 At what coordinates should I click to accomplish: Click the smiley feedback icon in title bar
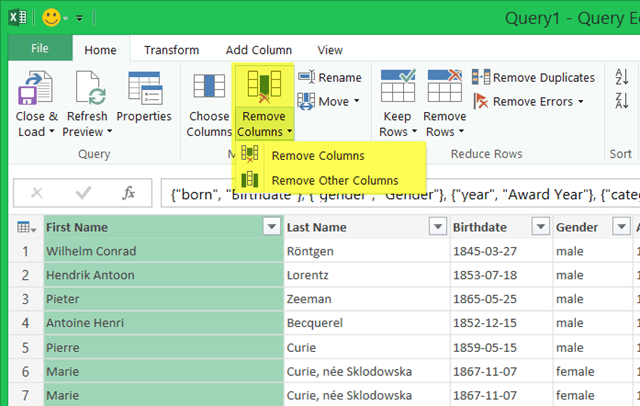click(x=51, y=17)
